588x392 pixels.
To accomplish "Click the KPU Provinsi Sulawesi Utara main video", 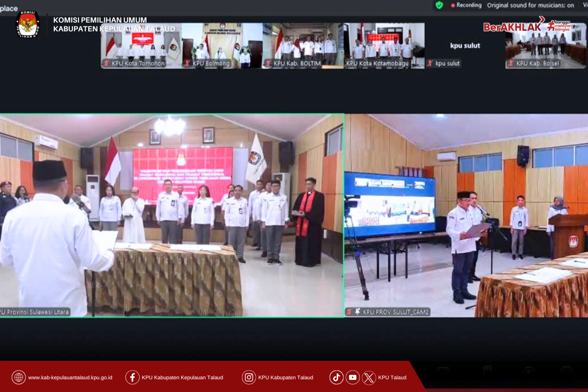I will coord(171,216).
